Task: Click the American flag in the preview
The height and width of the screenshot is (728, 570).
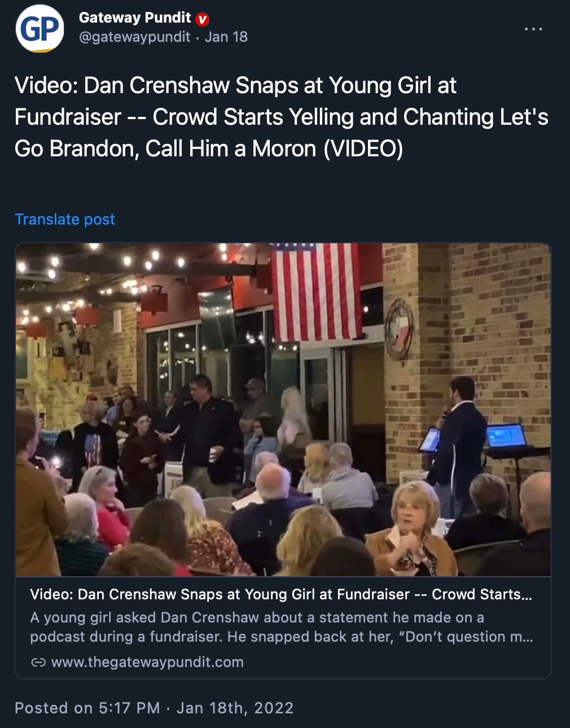Action: pos(317,292)
